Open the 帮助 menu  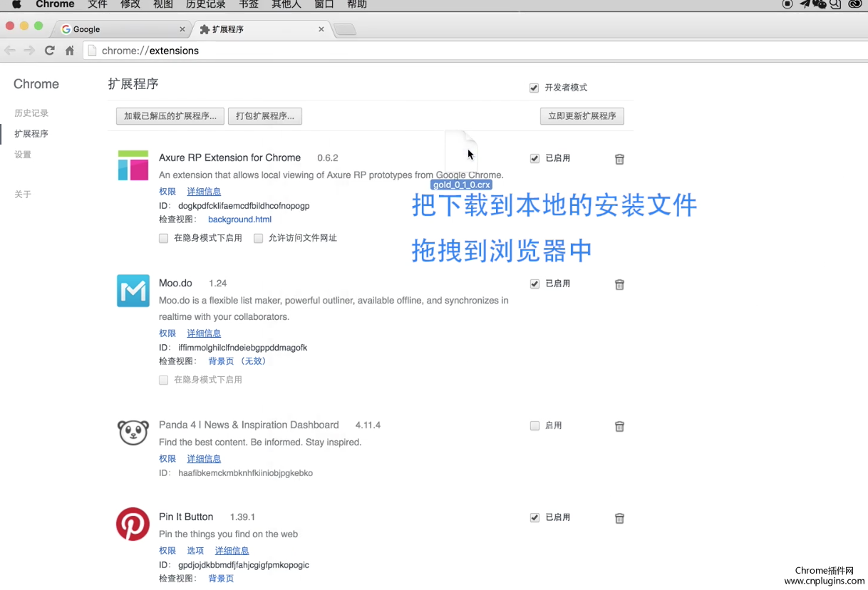357,4
